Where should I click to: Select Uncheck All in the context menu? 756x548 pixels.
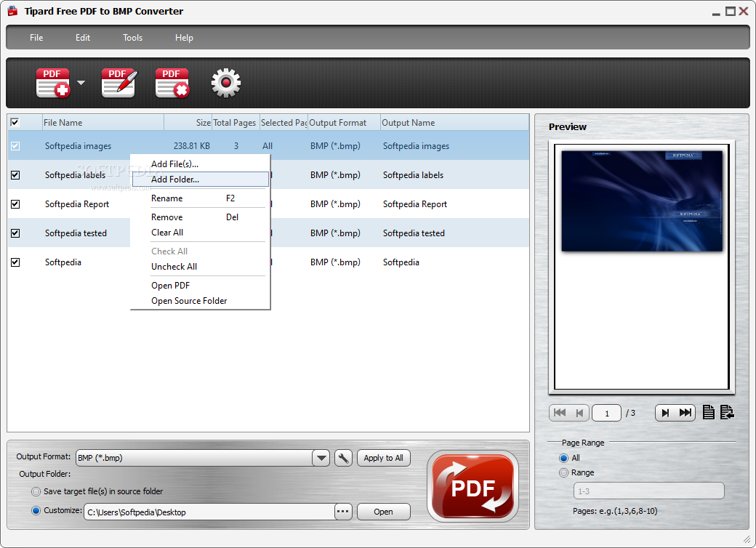coord(200,267)
